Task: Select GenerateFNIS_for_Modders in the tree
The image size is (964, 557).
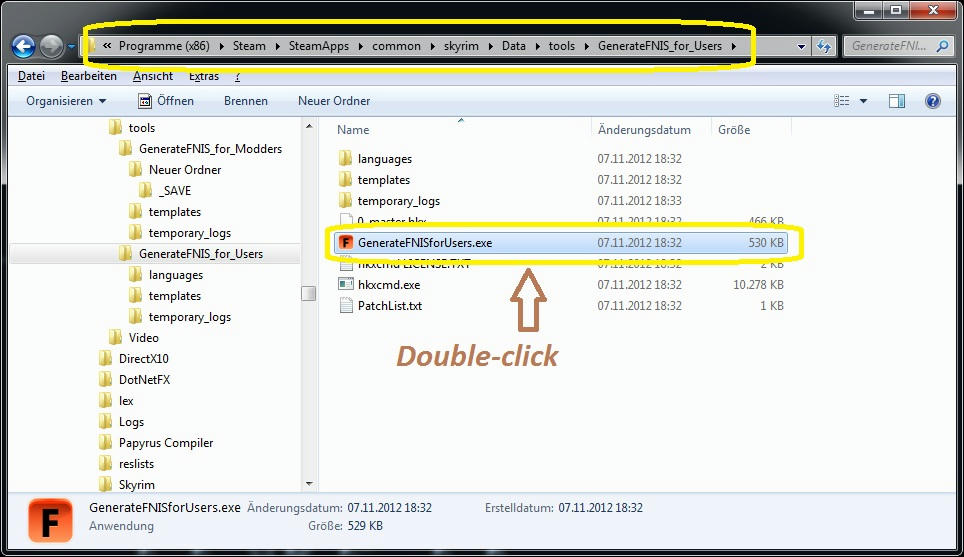Action: click(x=210, y=149)
